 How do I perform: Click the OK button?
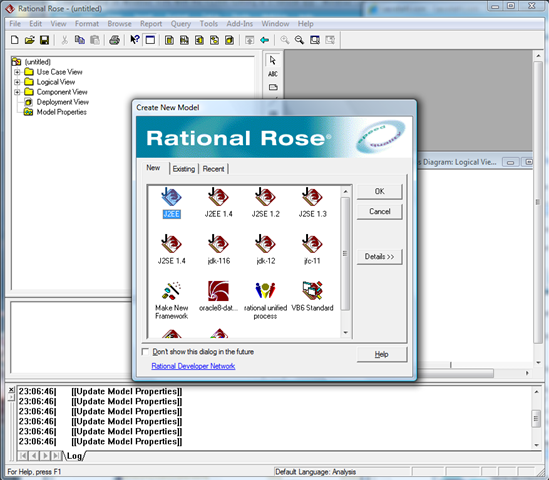click(380, 192)
